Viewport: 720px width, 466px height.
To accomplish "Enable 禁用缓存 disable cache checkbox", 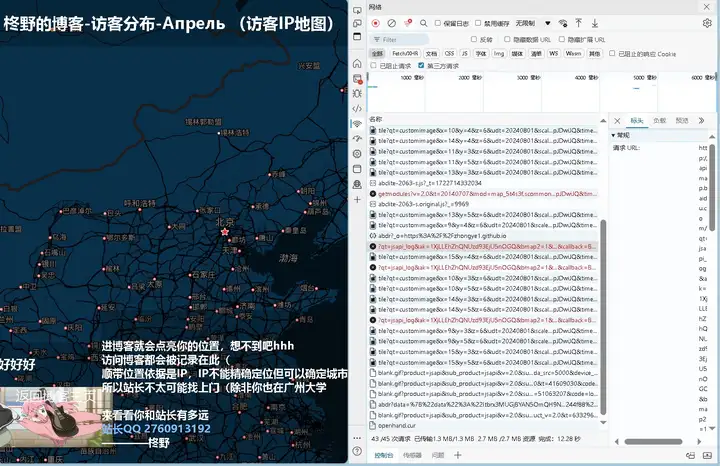I will tap(478, 23).
